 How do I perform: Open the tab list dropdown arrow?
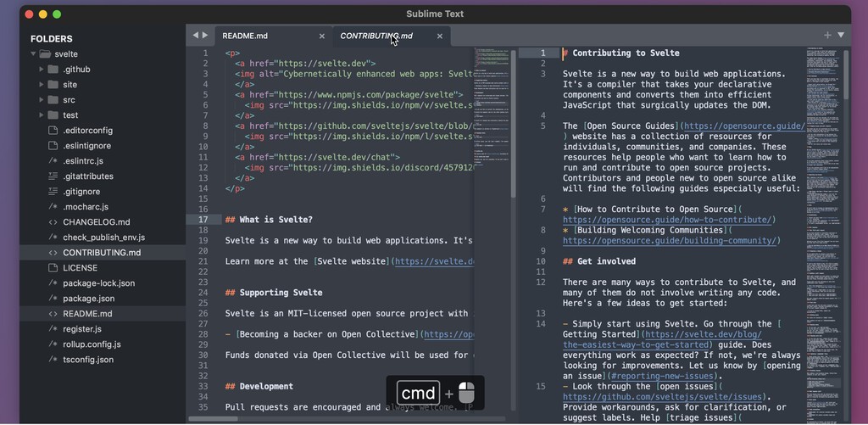point(841,35)
